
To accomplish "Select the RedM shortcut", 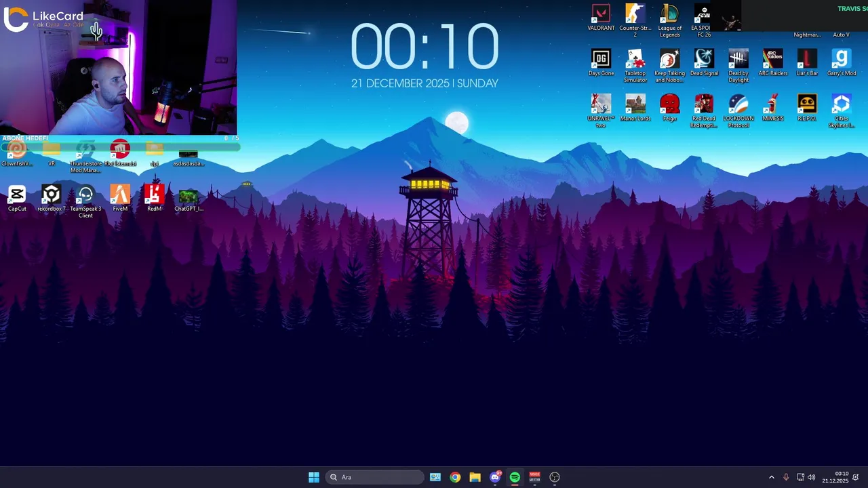I will (x=154, y=199).
